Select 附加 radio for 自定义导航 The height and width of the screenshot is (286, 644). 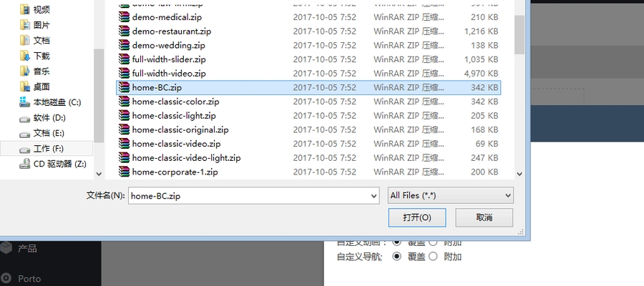(x=433, y=257)
